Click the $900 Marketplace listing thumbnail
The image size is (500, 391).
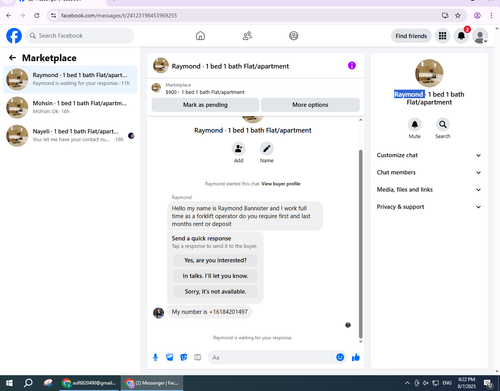[x=156, y=88]
